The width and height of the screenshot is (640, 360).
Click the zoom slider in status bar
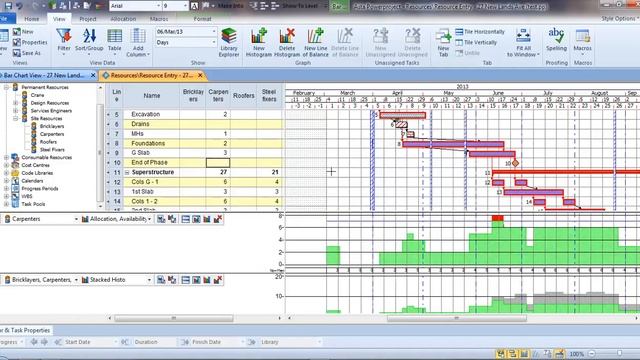click(620, 353)
